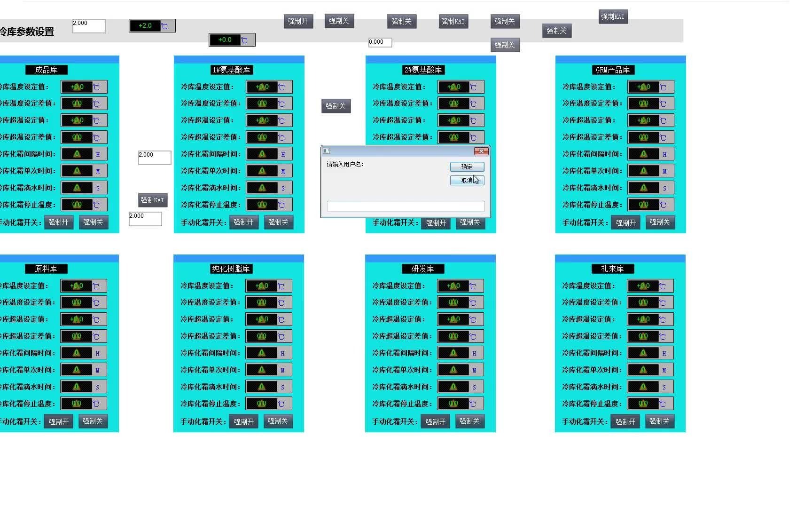The image size is (812, 508).
Task: Click the 0.000 input field under header bar
Action: click(x=380, y=42)
